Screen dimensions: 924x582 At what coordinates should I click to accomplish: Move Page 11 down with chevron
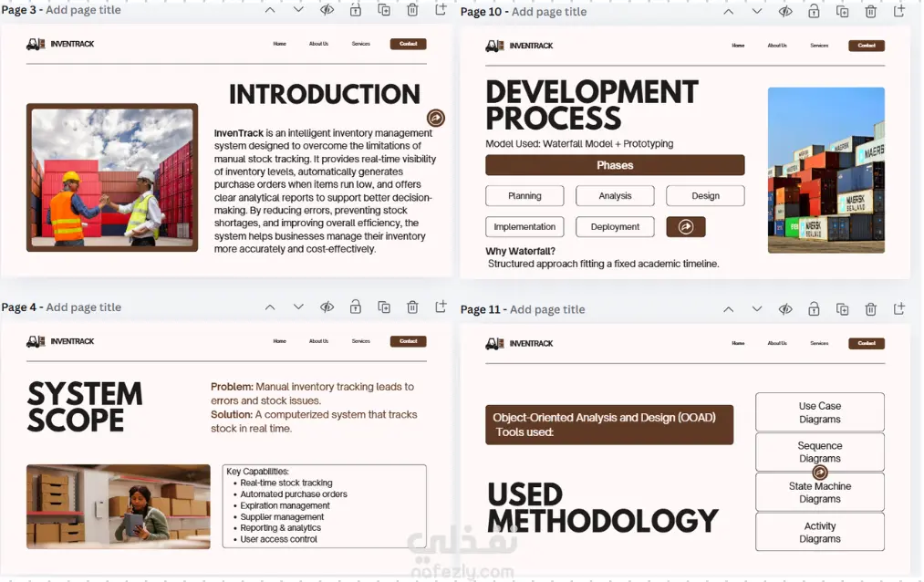(x=757, y=309)
